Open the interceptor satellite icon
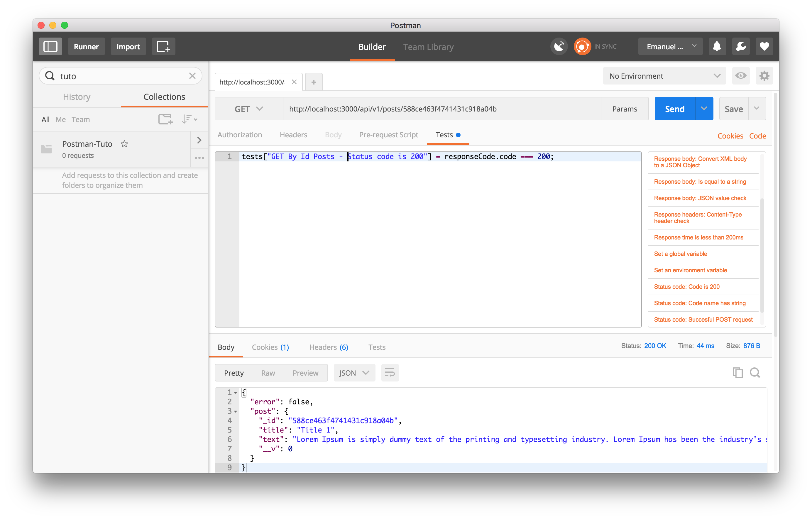Image resolution: width=812 pixels, height=520 pixels. point(559,47)
